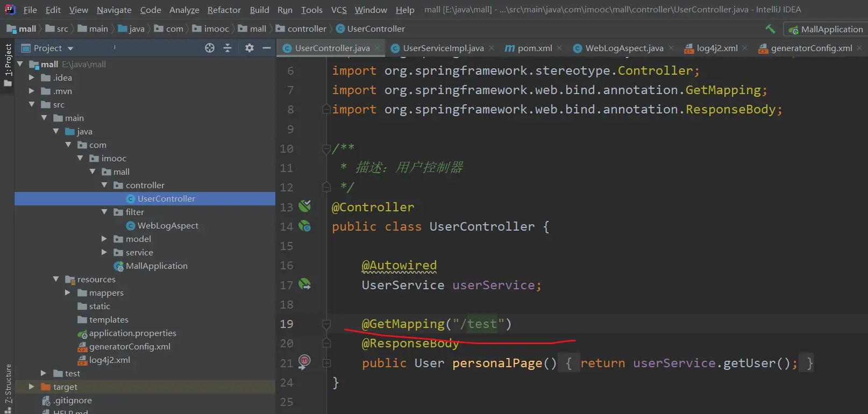Open the Refactor menu

(x=224, y=10)
